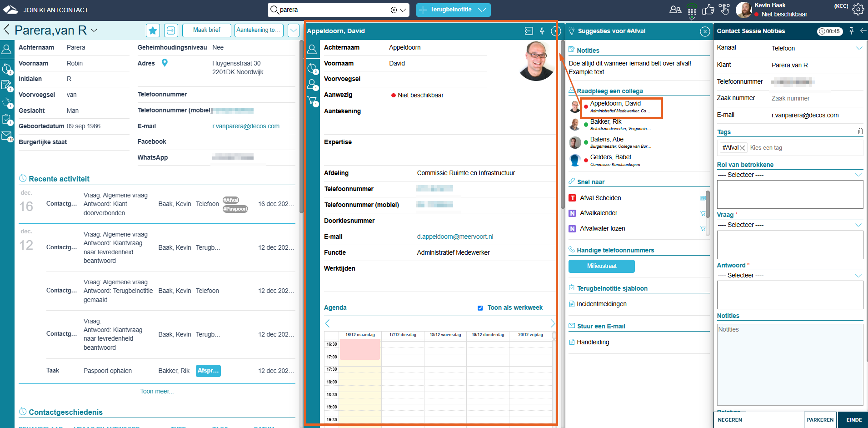Click the Afspr... status badge on Taak row

pyautogui.click(x=208, y=371)
